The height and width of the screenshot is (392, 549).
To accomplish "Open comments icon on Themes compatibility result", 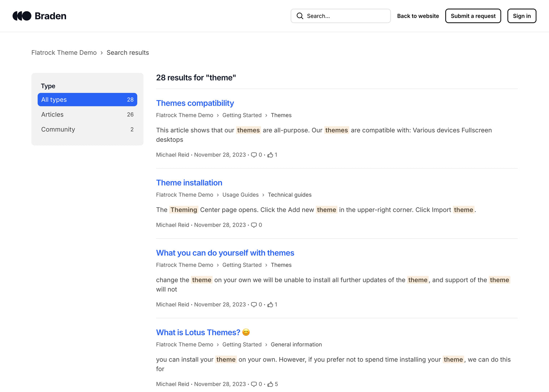I will (x=255, y=155).
